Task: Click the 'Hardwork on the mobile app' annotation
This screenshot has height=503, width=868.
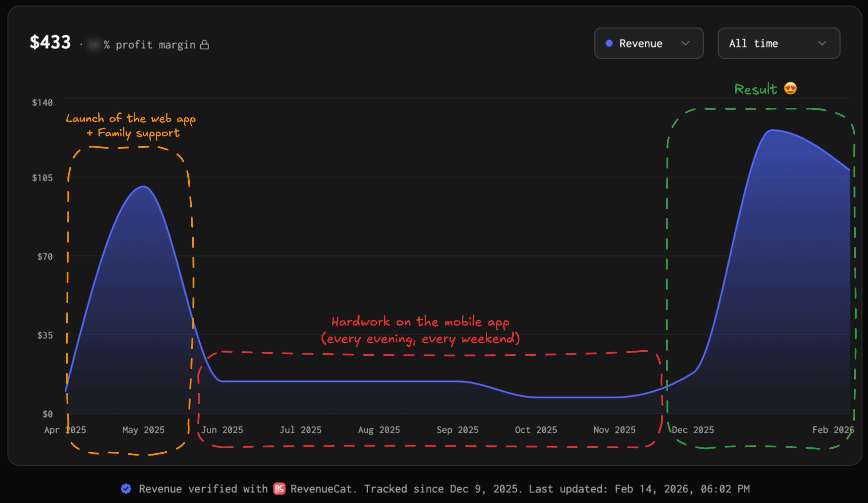Action: [420, 322]
